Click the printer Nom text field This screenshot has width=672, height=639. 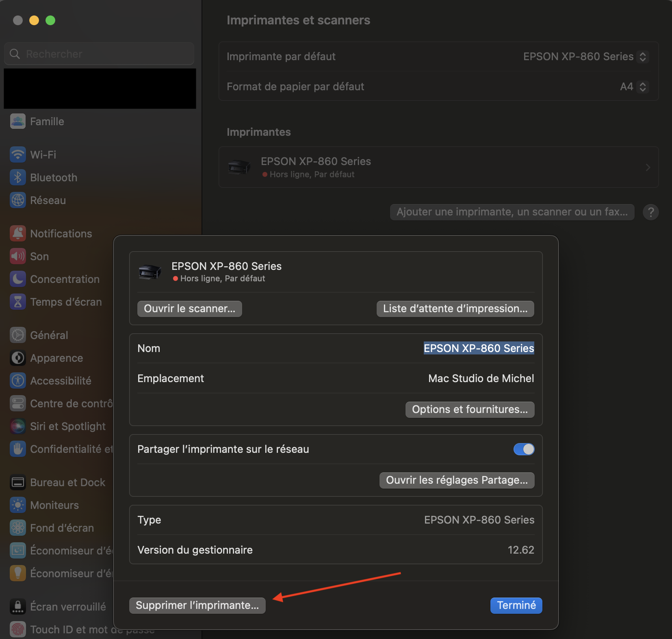pos(479,348)
